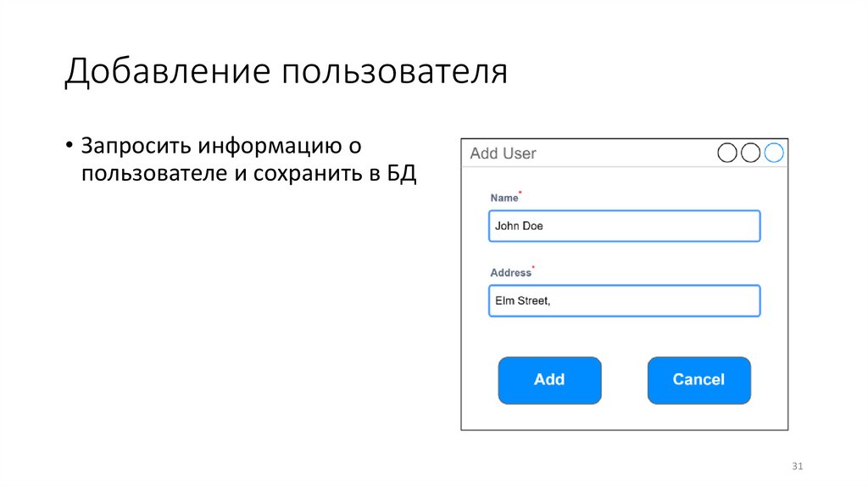
Task: Click the Name field containing John Doe
Action: [624, 227]
